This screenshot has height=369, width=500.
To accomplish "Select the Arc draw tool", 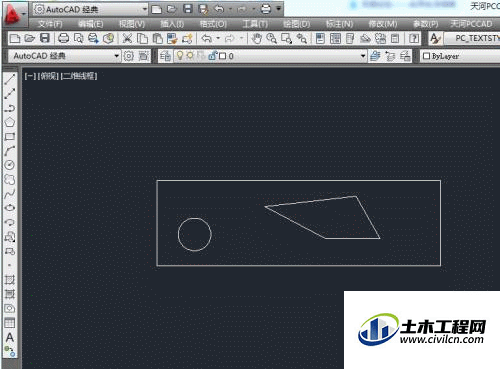I will pos(10,151).
